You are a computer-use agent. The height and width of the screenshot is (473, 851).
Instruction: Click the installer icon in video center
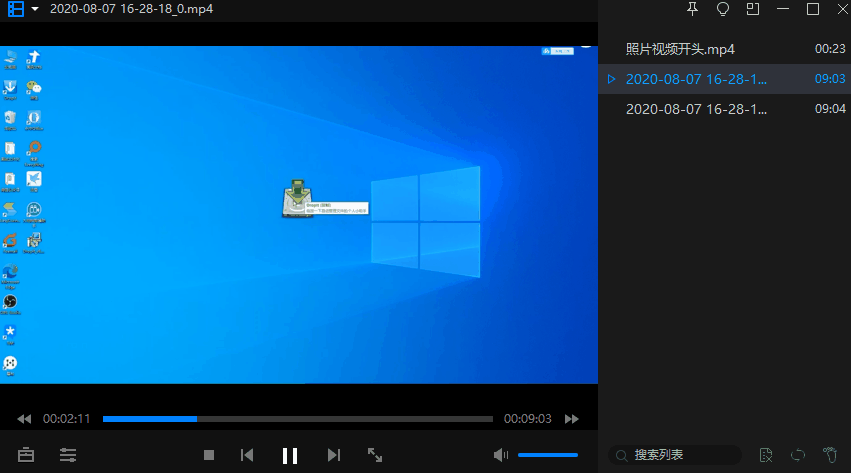tap(297, 198)
